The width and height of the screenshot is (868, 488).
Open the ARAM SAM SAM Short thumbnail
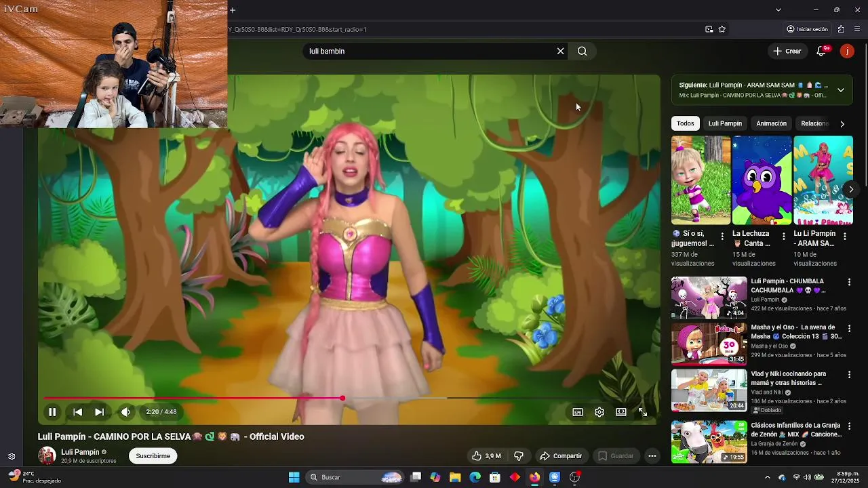click(x=823, y=180)
